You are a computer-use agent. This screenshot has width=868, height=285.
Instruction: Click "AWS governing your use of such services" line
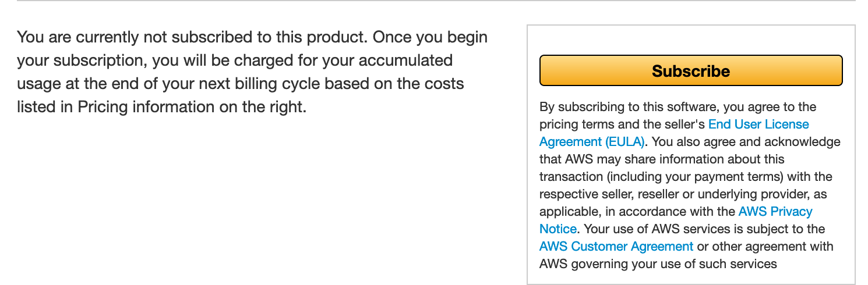coord(658,264)
